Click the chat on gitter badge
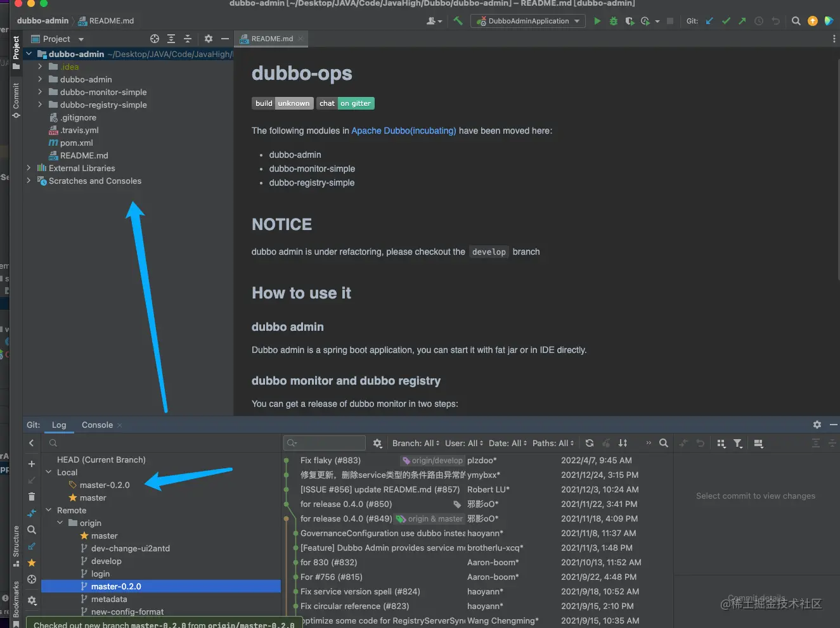Image resolution: width=840 pixels, height=628 pixels. click(x=346, y=103)
